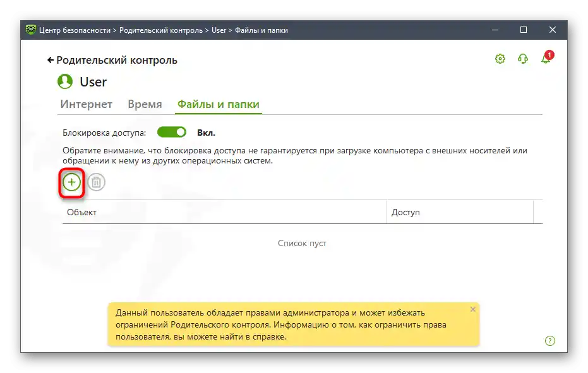Viewport: 588px width, 373px height.
Task: Click the breadcrumb title Центр безопасности
Action: (75, 30)
